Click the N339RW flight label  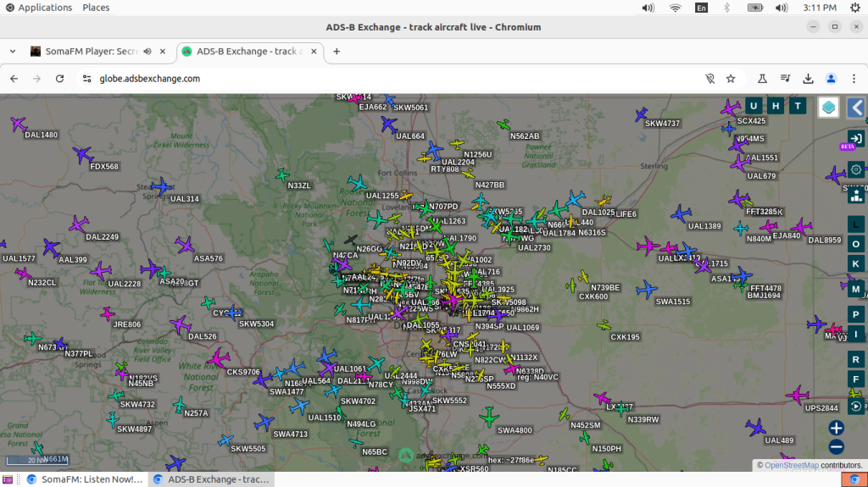[643, 419]
